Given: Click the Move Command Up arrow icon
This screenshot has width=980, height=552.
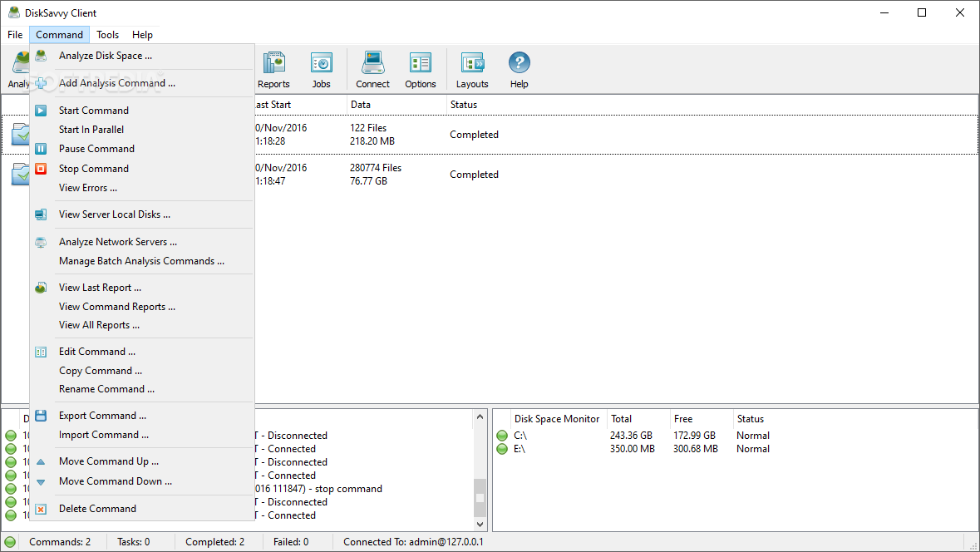Looking at the screenshot, I should pos(41,462).
